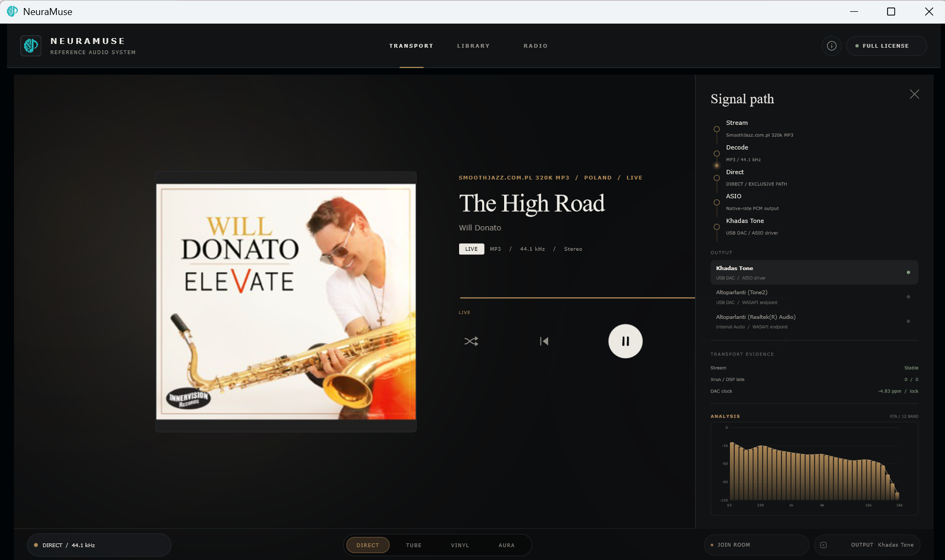Click the NeuraMuse logo icon in header
This screenshot has height=560, width=945.
pyautogui.click(x=31, y=46)
